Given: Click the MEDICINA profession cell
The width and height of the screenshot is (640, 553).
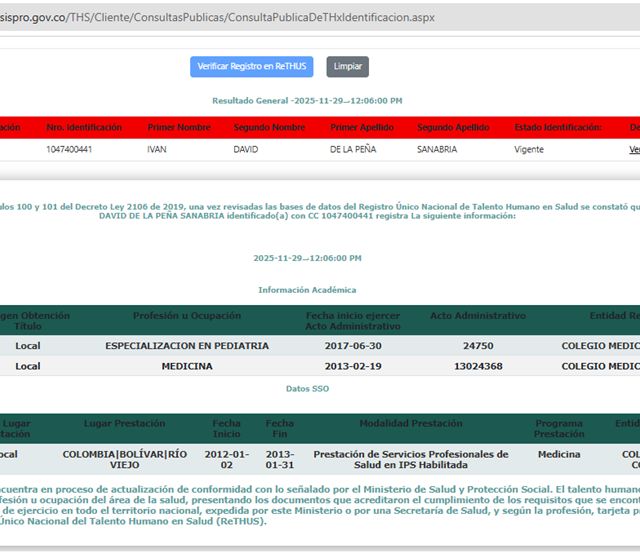Looking at the screenshot, I should pos(187,366).
